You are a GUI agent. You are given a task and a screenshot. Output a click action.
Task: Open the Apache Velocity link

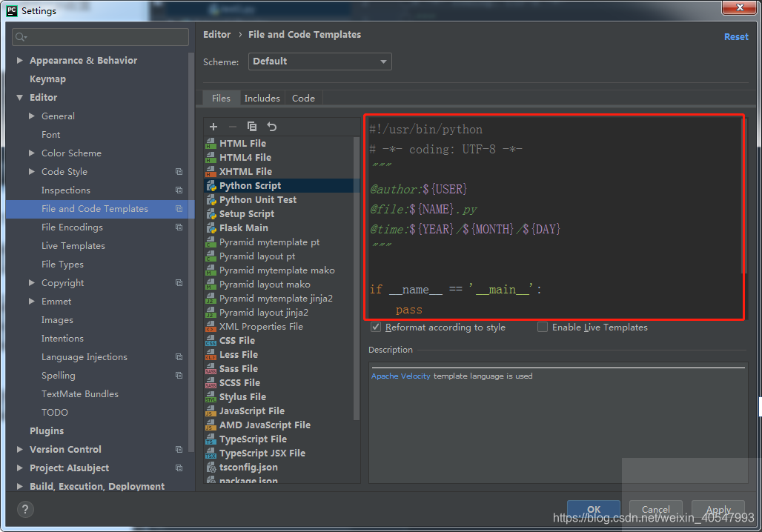(400, 376)
